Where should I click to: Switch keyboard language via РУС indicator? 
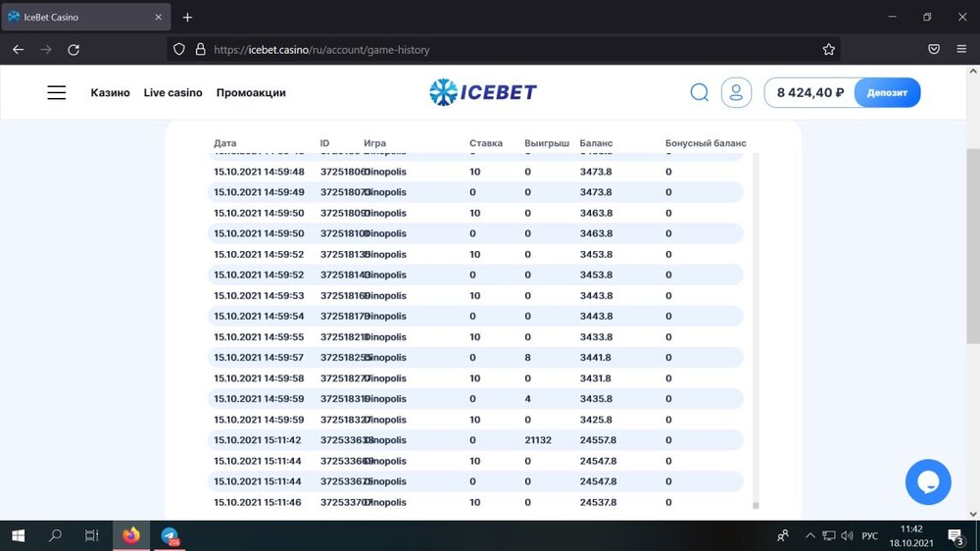868,535
